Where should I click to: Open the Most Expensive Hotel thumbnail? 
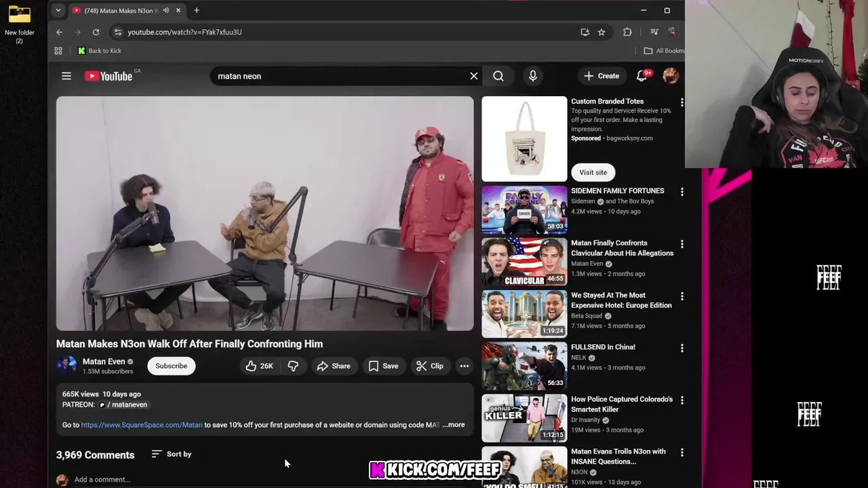[524, 314]
